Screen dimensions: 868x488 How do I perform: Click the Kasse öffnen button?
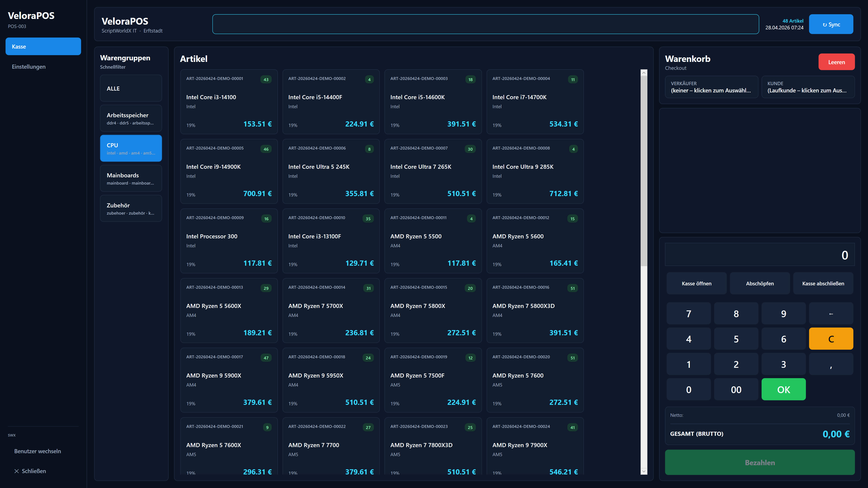tap(696, 283)
